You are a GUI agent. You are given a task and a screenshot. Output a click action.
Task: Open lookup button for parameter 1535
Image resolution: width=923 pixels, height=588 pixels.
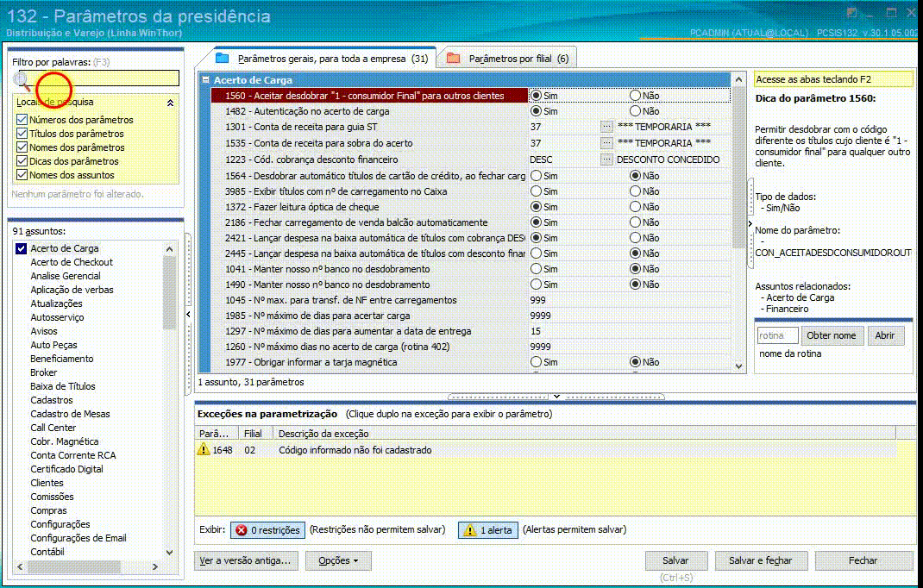[606, 143]
